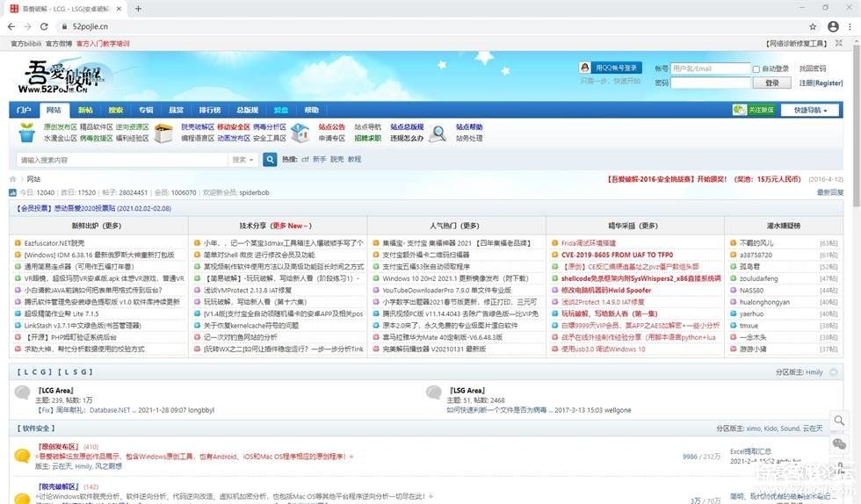Click the 最新回复 link
Image resolution: width=861 pixels, height=504 pixels.
click(x=829, y=192)
